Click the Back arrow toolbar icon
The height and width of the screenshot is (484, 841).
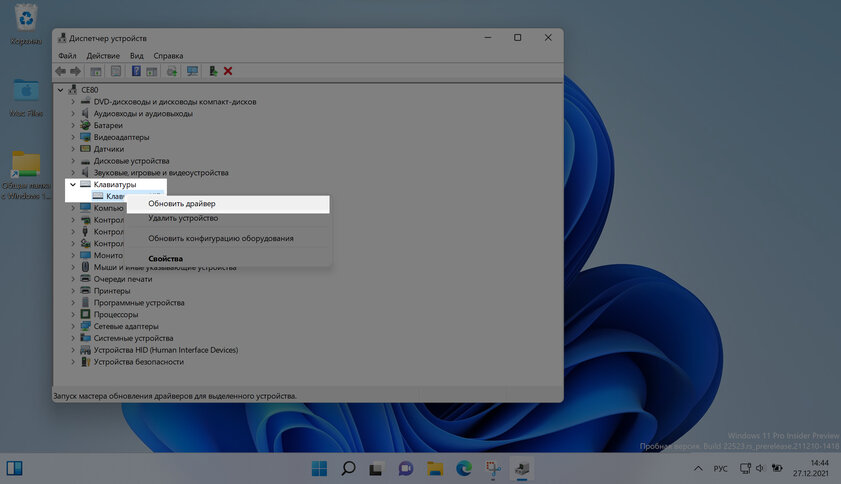[60, 71]
